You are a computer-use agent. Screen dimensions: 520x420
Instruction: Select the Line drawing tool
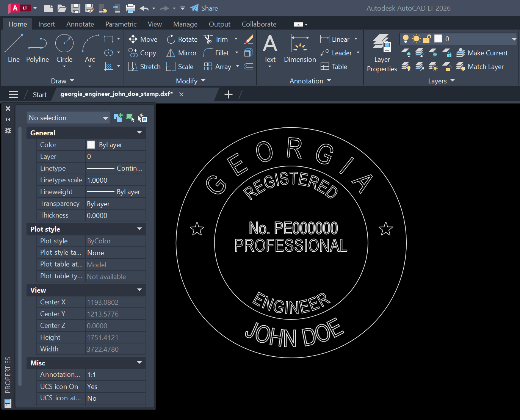[x=14, y=49]
